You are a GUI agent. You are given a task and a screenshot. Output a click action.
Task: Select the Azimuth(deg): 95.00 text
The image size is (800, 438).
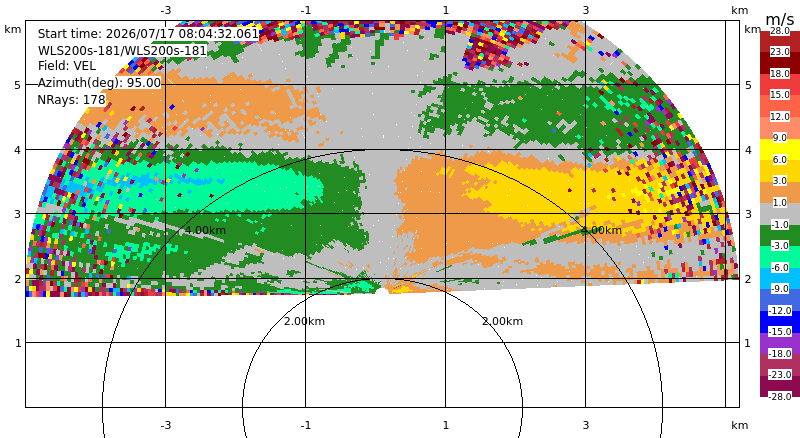(x=99, y=83)
